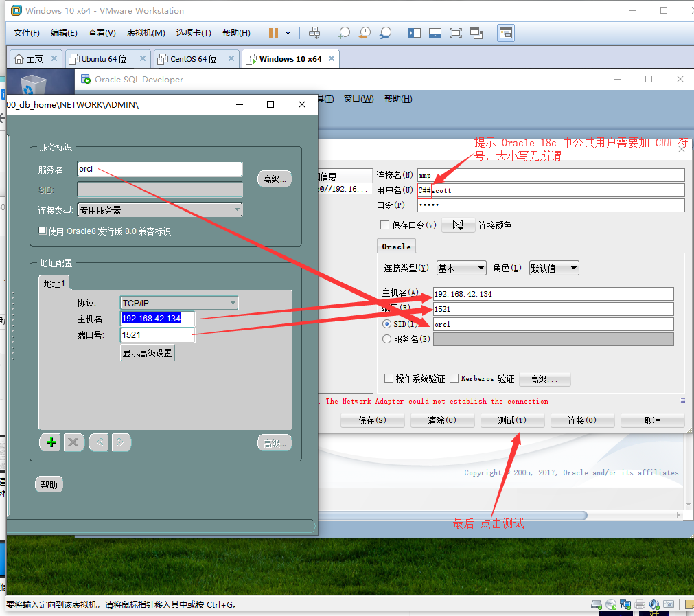Click the hard disk status icon
694x616 pixels.
[597, 604]
